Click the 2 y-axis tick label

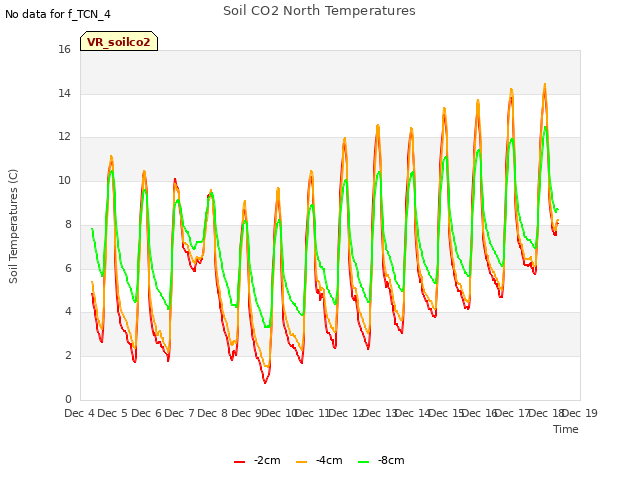(x=68, y=356)
